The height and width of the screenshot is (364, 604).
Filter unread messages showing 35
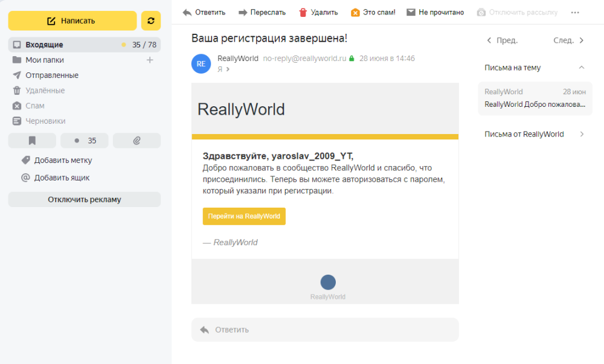[85, 141]
